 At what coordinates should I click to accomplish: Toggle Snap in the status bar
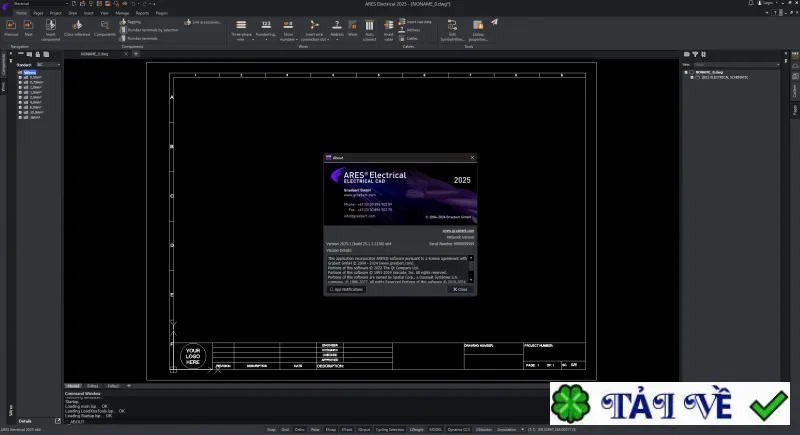coord(271,429)
